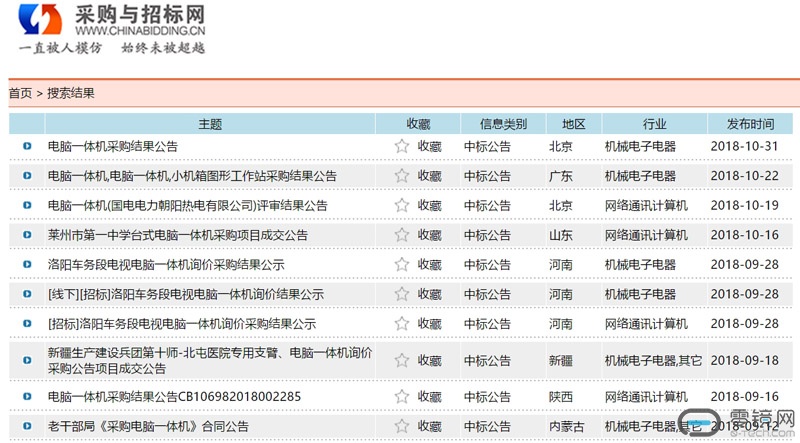Click 首页 in the breadcrumb

[x=20, y=93]
